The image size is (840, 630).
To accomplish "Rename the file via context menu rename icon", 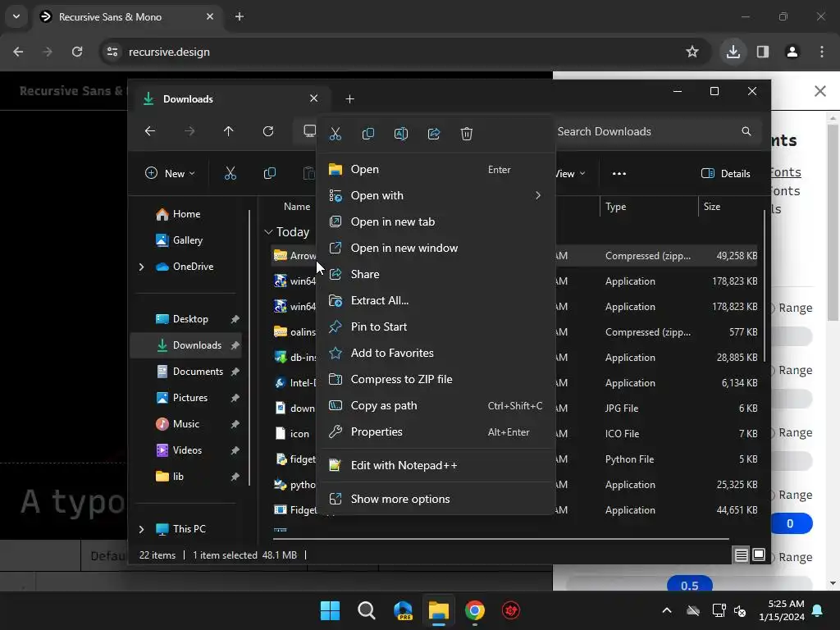I will 400,134.
